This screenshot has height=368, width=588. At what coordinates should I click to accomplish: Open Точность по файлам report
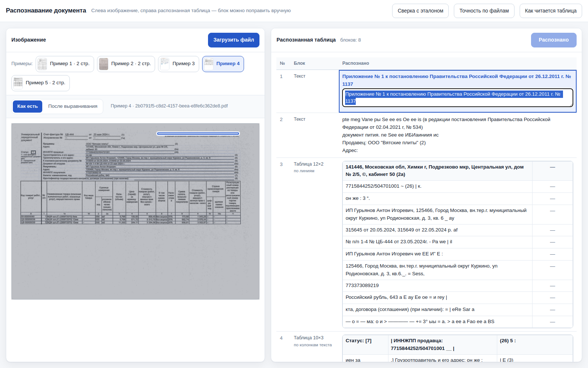click(484, 11)
